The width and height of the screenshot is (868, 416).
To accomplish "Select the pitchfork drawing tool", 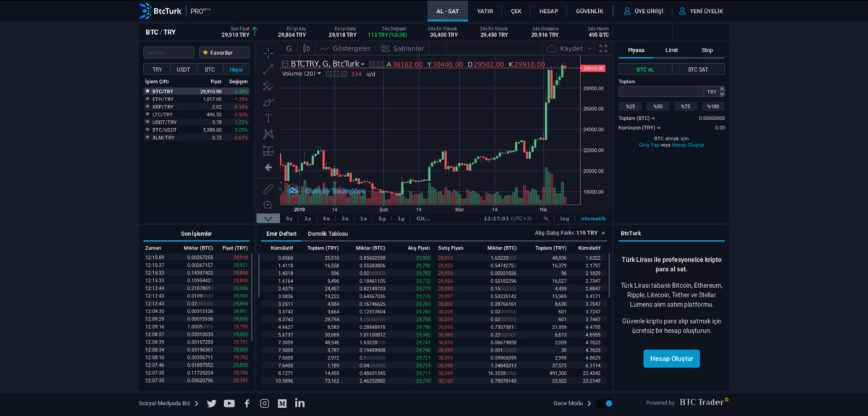I will pyautogui.click(x=268, y=85).
